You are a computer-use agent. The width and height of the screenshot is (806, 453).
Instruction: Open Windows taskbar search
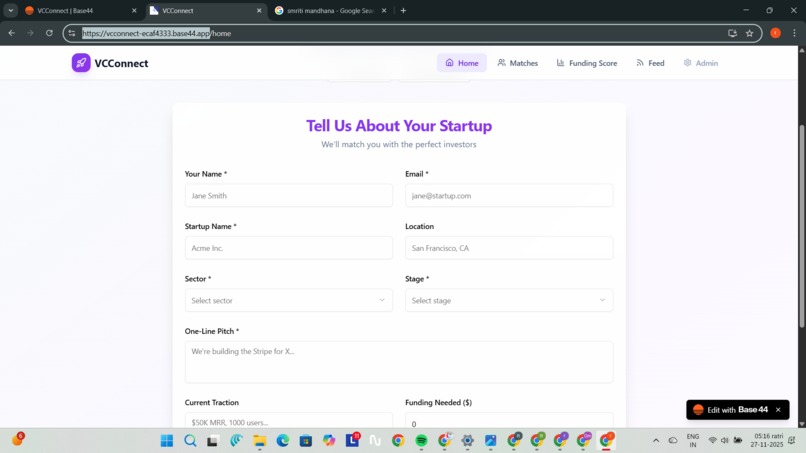(190, 441)
